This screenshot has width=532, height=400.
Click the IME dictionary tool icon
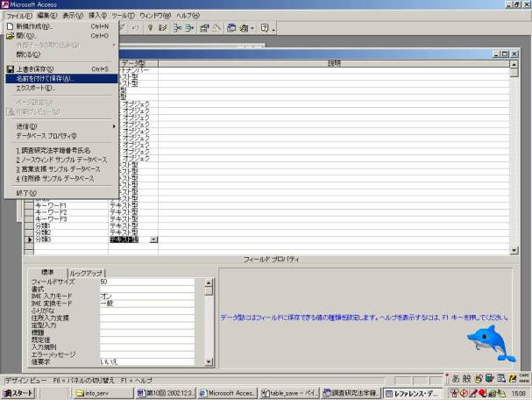(490, 378)
